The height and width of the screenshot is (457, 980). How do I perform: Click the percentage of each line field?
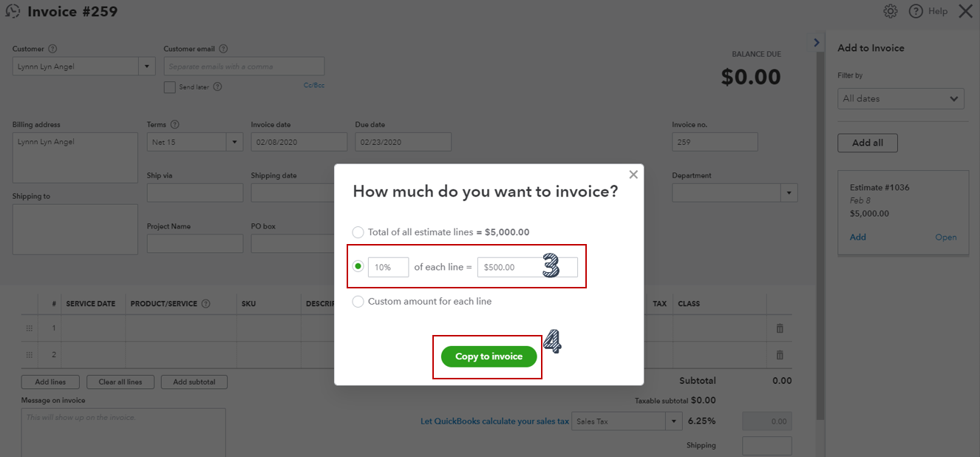tap(388, 267)
